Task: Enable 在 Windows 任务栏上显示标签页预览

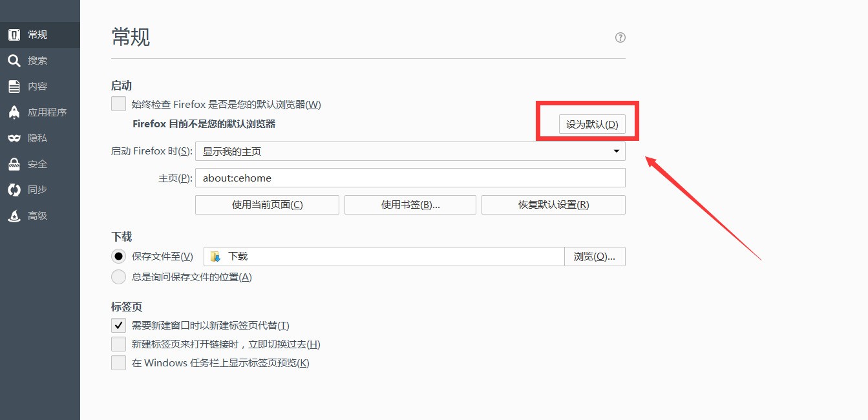Action: pyautogui.click(x=118, y=362)
